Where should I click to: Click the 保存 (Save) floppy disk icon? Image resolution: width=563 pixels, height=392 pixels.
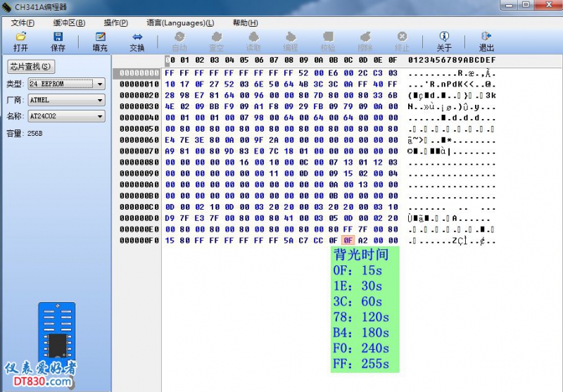58,37
